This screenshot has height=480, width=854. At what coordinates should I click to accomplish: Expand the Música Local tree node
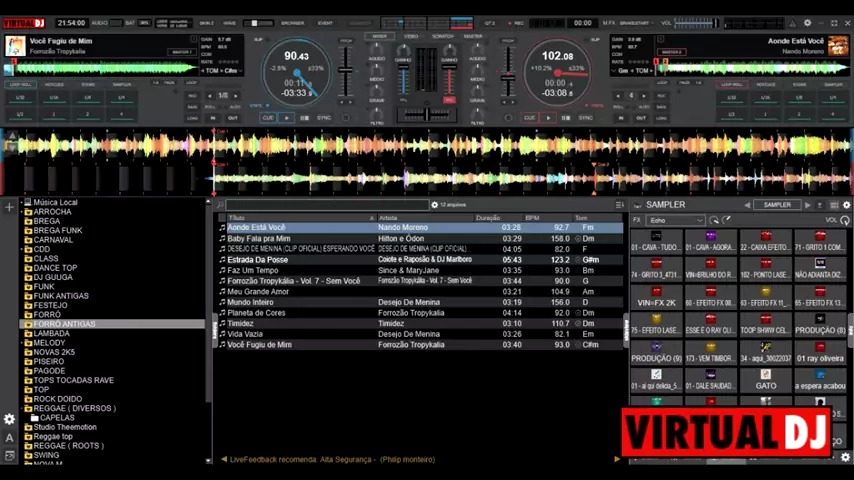22,202
